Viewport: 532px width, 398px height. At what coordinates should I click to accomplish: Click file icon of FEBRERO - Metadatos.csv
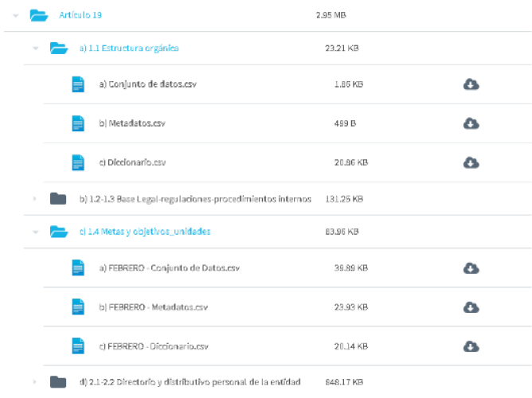tap(78, 306)
